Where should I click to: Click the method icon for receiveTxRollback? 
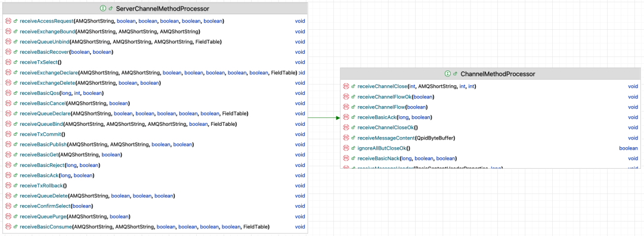[8, 185]
